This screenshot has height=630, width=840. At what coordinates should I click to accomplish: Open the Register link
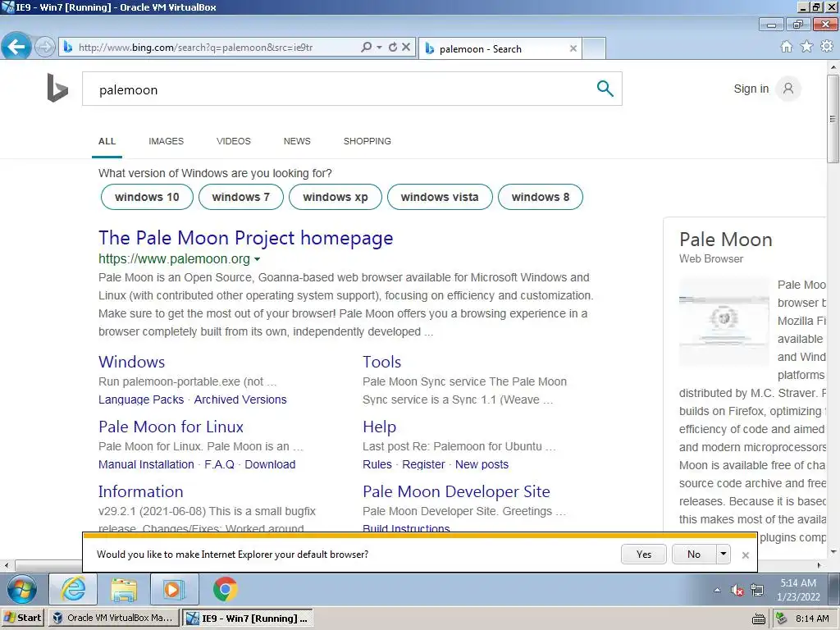423,464
